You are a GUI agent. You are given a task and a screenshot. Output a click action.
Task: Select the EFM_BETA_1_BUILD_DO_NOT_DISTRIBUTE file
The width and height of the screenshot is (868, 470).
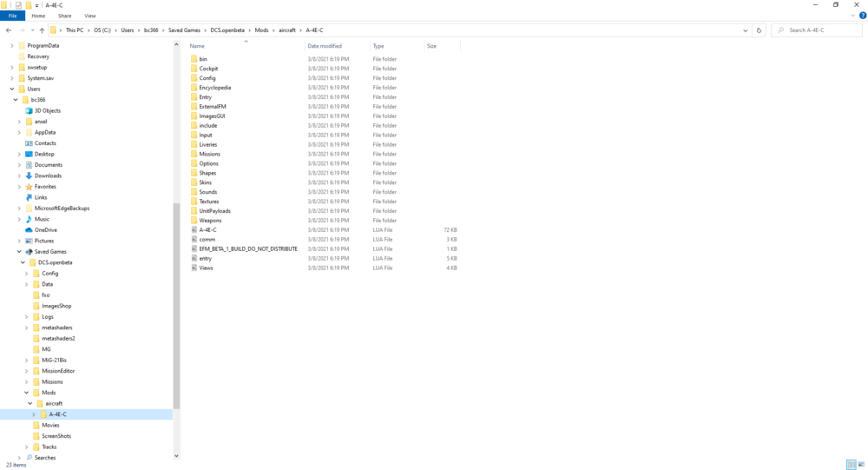click(248, 248)
